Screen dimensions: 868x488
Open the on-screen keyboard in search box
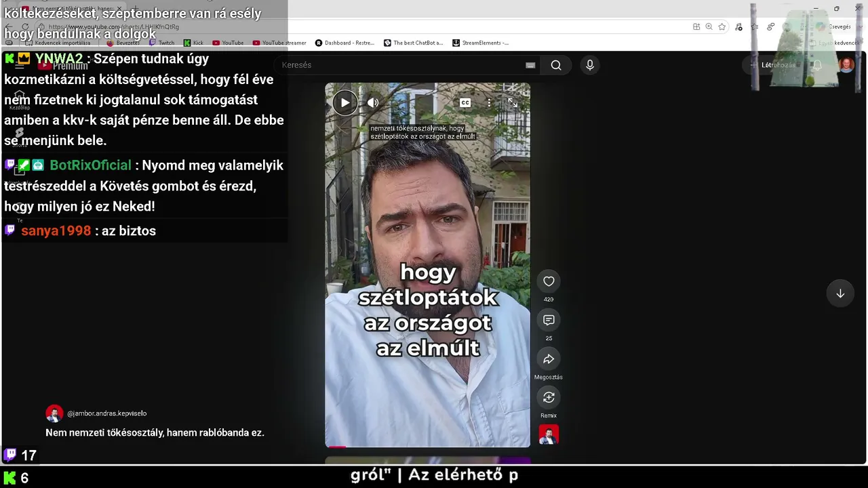pyautogui.click(x=530, y=65)
